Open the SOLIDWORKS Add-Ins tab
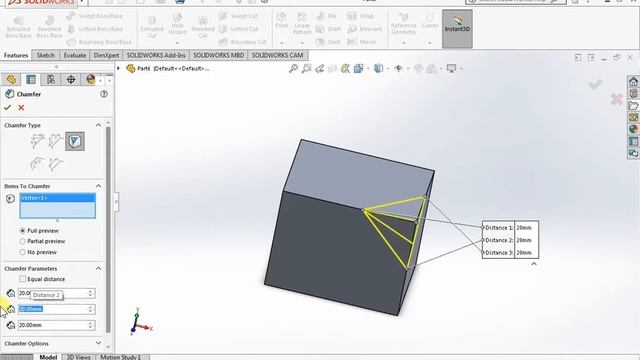 (156, 55)
